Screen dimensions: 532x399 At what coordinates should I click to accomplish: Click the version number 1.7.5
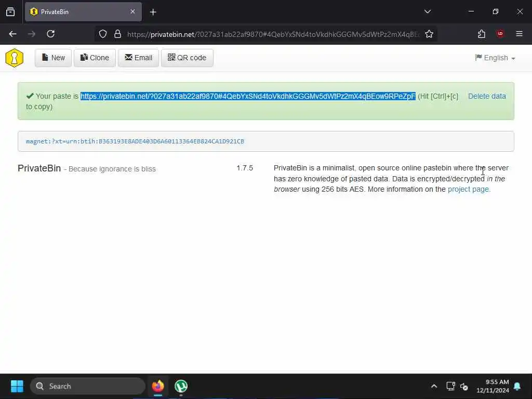[x=245, y=168]
